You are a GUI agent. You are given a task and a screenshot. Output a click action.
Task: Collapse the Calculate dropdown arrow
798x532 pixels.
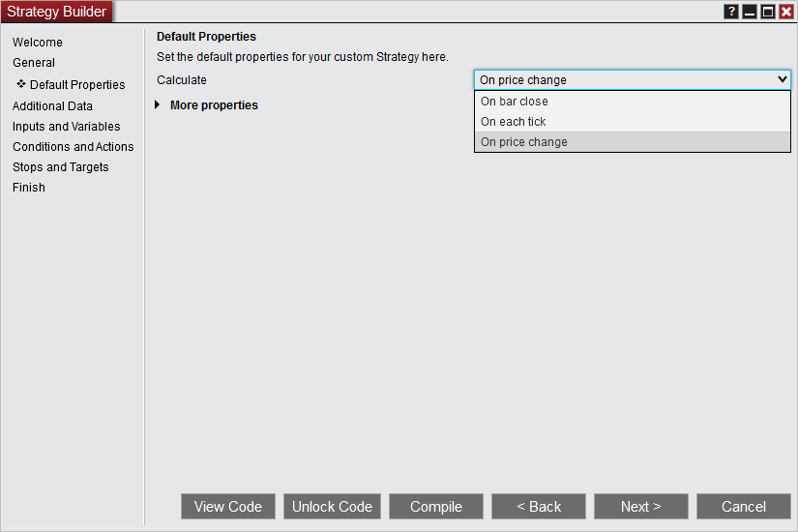783,80
